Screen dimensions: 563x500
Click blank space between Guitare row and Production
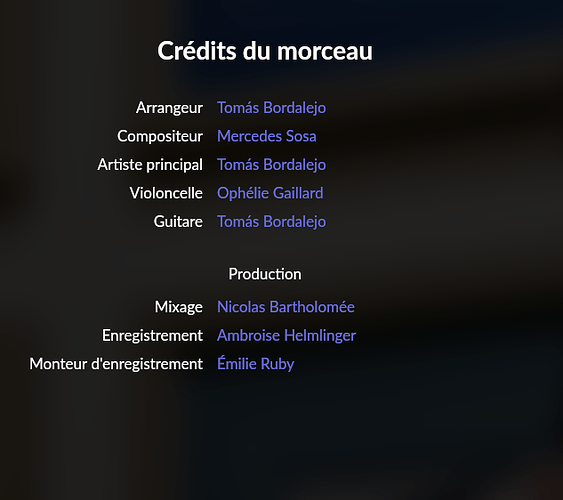[x=265, y=248]
